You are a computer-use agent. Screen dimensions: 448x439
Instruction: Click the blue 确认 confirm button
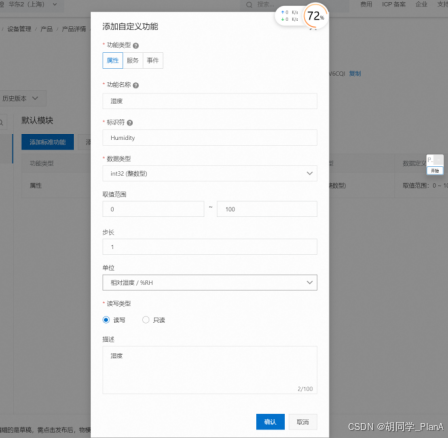tap(270, 422)
